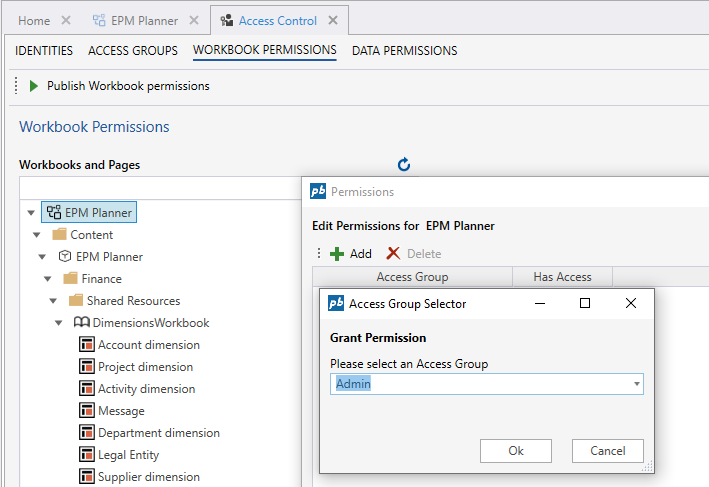Go to the Access Groups tab
The height and width of the screenshot is (487, 709).
[x=133, y=51]
